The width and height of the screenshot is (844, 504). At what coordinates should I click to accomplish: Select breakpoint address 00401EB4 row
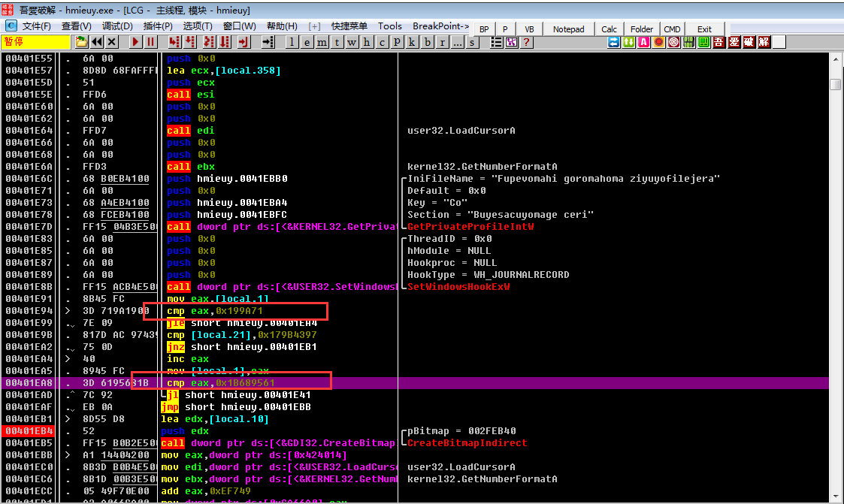tap(414, 431)
